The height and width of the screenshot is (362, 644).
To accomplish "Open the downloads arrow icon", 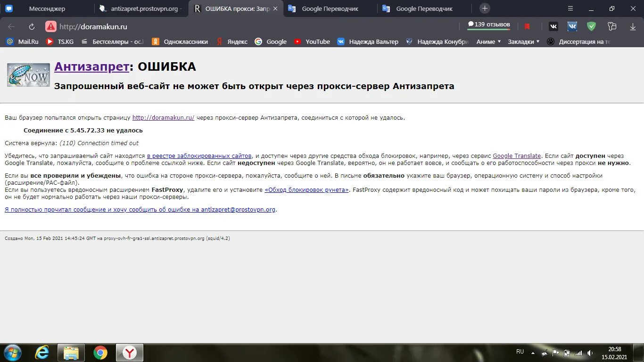I will (x=633, y=27).
